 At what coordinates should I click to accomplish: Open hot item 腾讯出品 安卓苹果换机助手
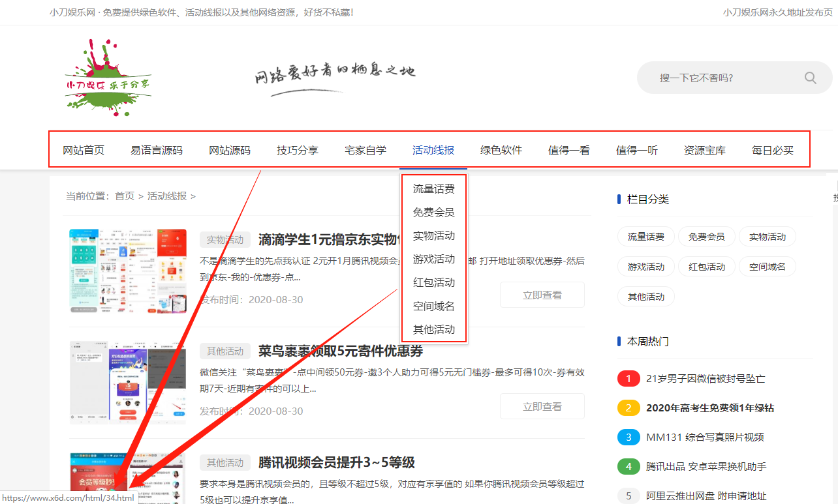click(x=706, y=467)
